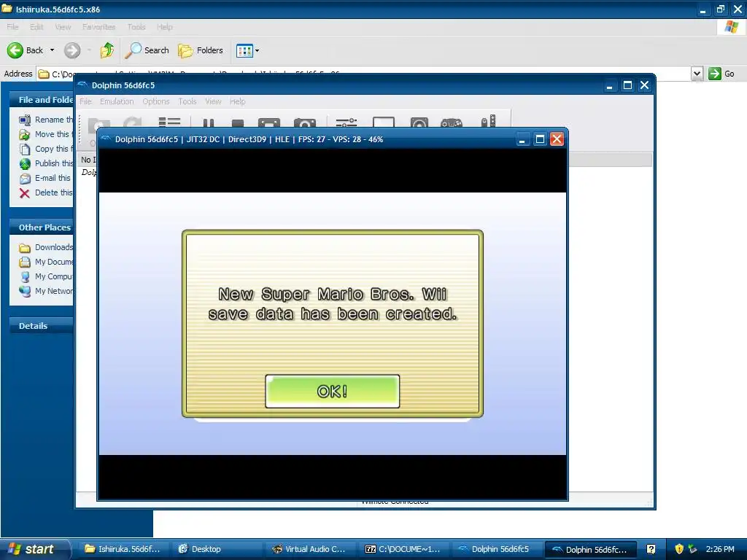Viewport: 747px width, 560px height.
Task: Collapse the Other Places panel header
Action: 42,227
